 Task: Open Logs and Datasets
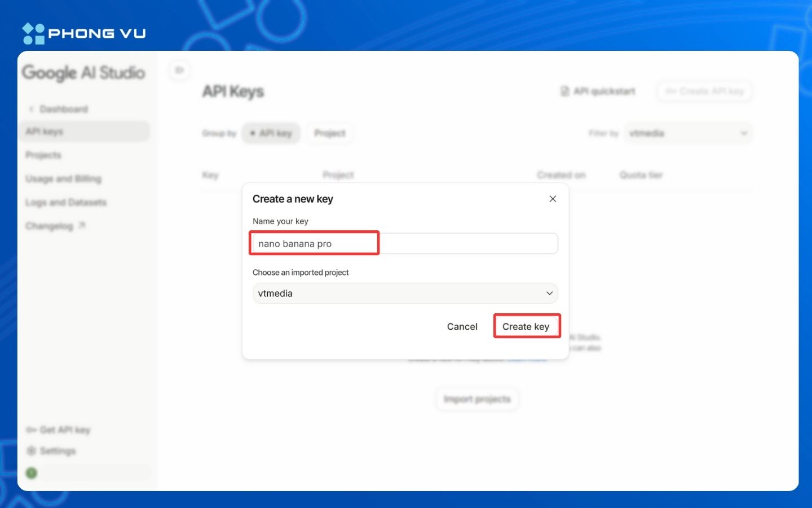[66, 202]
